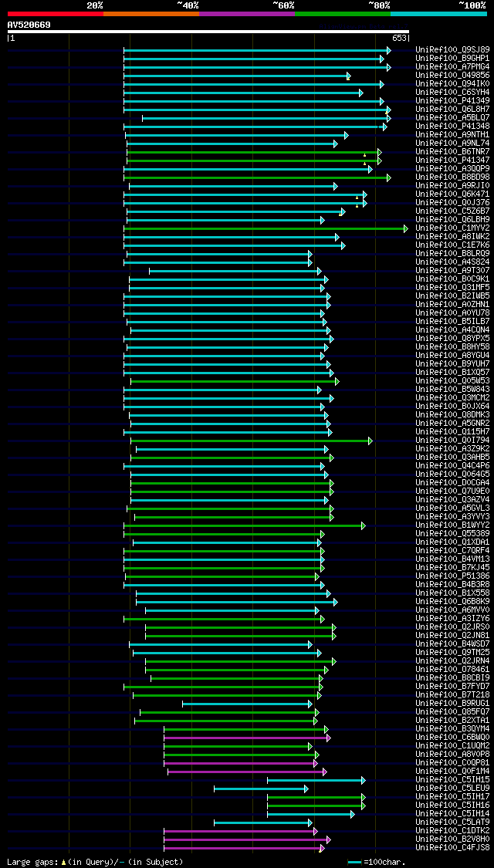Screen dimensions: 494x868
Task: Select the UniRef100_P51386 label
Action: [452, 576]
